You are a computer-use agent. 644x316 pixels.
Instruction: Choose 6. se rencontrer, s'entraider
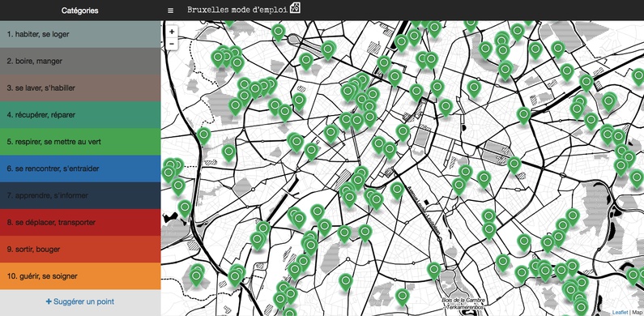tap(80, 169)
